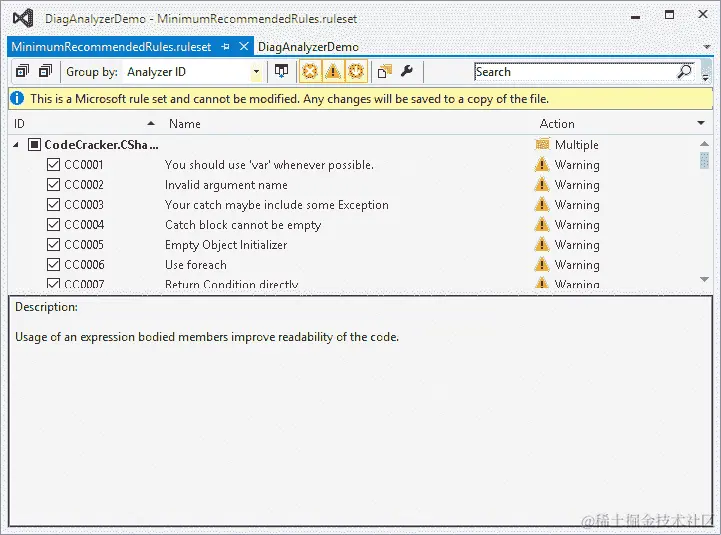This screenshot has height=535, width=721.
Task: Click the rule list scrollbar thumb
Action: (x=704, y=161)
